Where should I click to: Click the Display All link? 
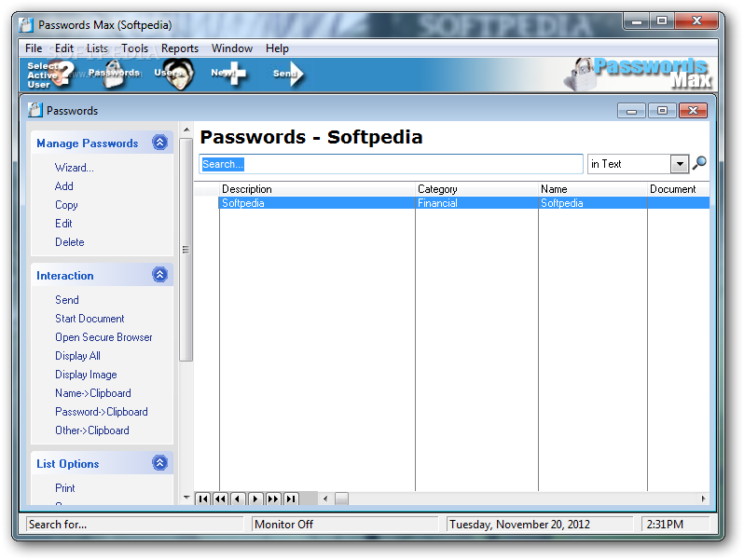coord(77,356)
